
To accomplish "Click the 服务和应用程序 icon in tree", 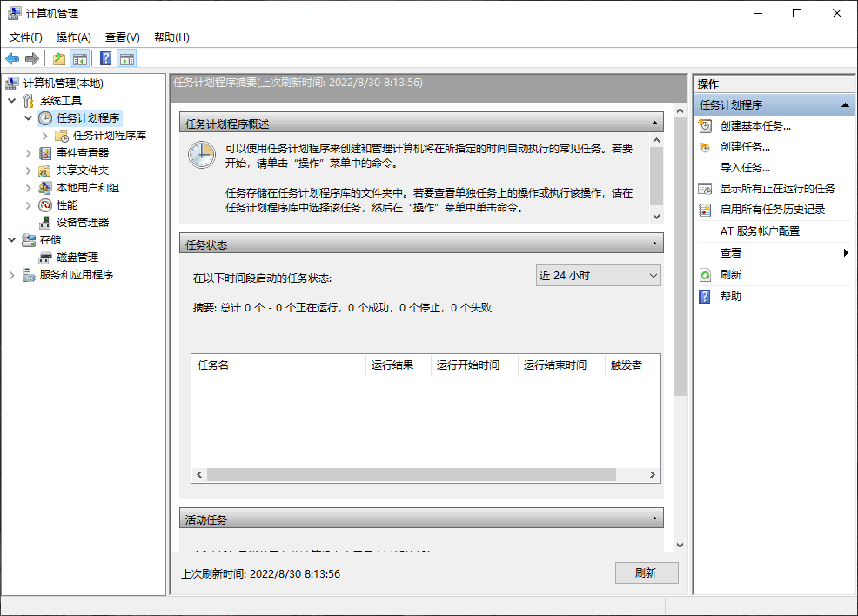I will pyautogui.click(x=29, y=275).
